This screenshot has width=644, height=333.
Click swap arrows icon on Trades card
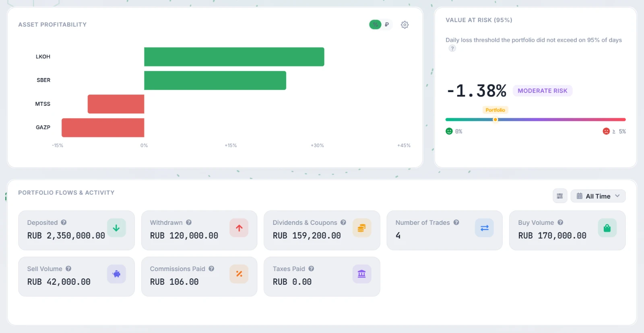coord(485,228)
